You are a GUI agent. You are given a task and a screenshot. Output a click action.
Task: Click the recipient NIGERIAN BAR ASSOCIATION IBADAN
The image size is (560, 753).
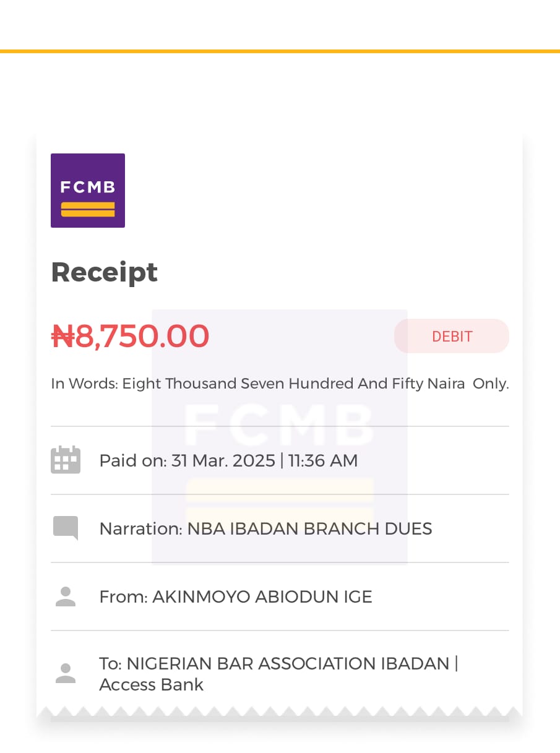288,664
